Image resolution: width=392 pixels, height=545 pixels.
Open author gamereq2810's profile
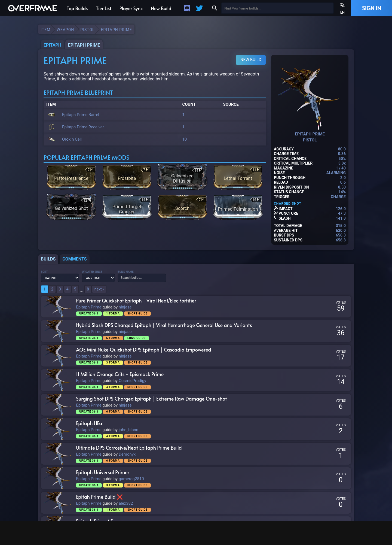(131, 479)
